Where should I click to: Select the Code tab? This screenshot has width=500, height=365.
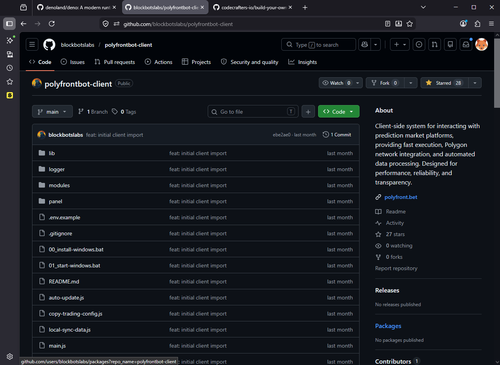40,62
